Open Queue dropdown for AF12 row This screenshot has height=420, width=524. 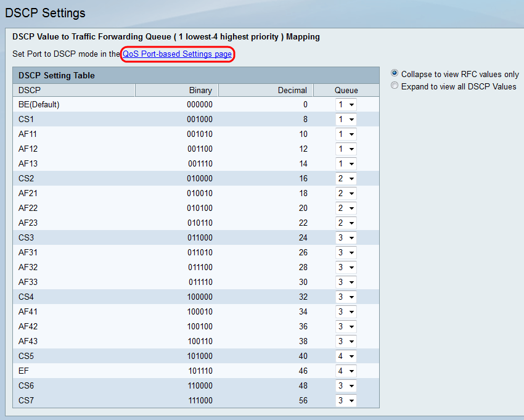click(x=346, y=149)
